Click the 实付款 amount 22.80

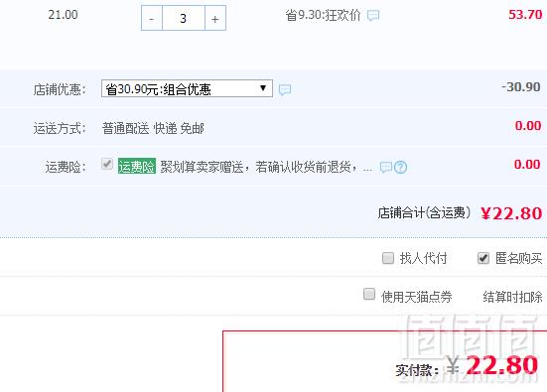(501, 365)
